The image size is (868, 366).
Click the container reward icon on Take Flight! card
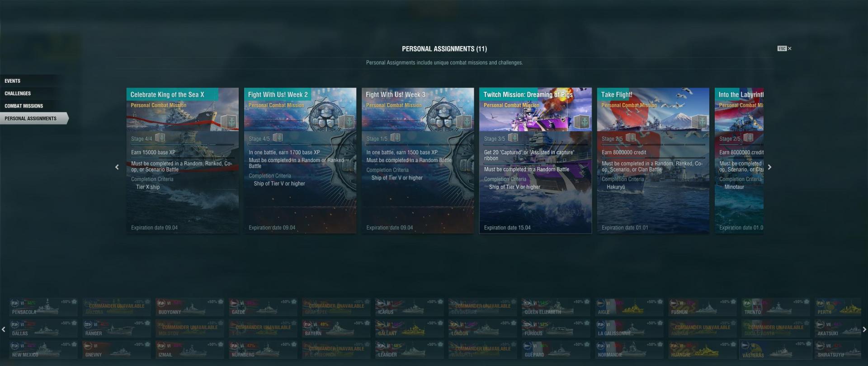coord(699,122)
